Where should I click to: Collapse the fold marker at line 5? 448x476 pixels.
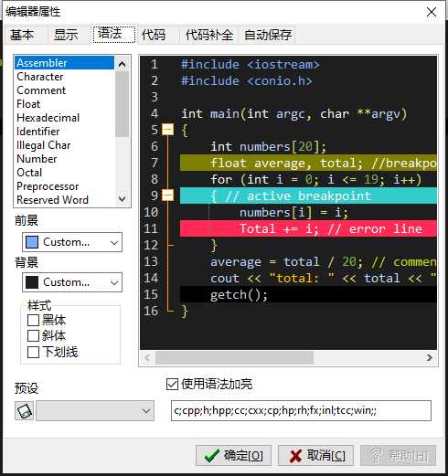coord(167,130)
